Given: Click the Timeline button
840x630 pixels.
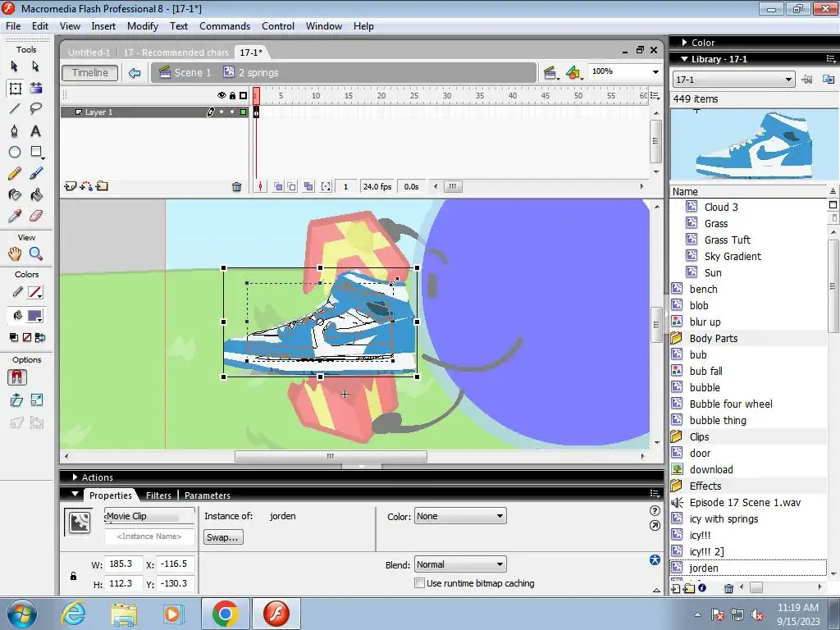Looking at the screenshot, I should [90, 72].
